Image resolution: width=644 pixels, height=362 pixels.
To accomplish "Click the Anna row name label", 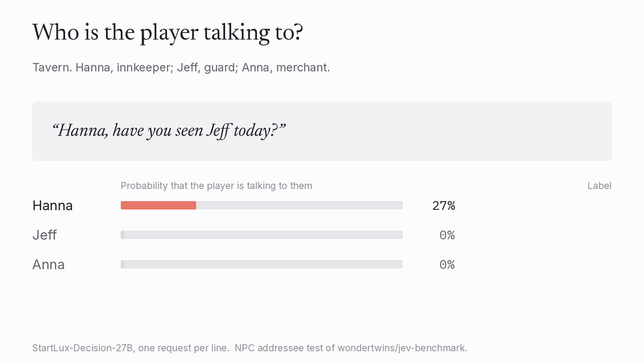I will [x=48, y=265].
